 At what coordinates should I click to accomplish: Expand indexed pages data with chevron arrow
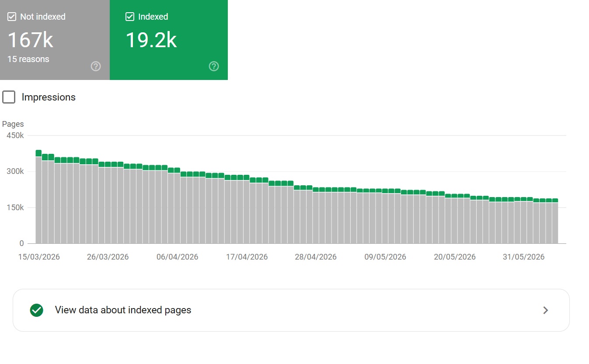pyautogui.click(x=545, y=310)
